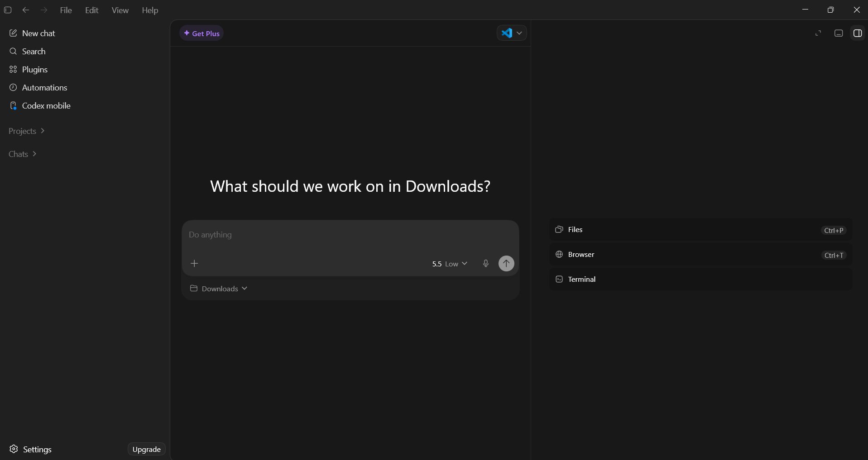Viewport: 868px width, 460px height.
Task: Open Settings via gear icon
Action: click(14, 449)
